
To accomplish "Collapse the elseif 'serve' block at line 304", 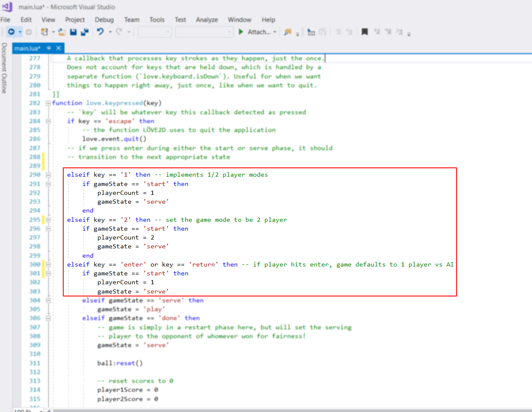I will 48,300.
